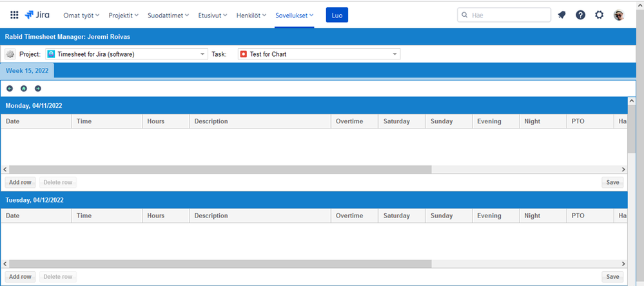The width and height of the screenshot is (644, 286).
Task: Open the Projektit menu
Action: point(125,15)
